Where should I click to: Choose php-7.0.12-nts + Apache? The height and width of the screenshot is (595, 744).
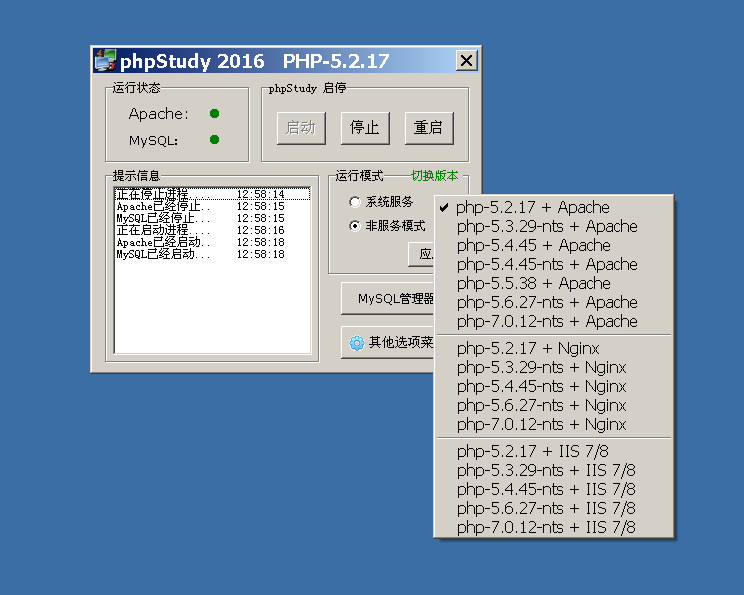pyautogui.click(x=554, y=321)
